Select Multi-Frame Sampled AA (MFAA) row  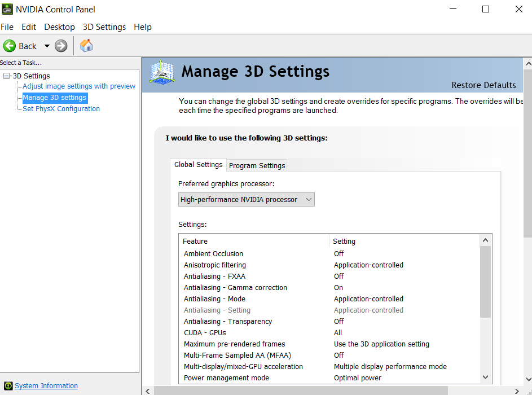tap(329, 355)
